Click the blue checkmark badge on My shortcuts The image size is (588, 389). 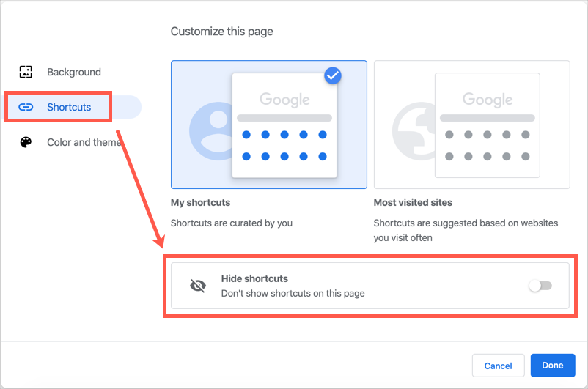pyautogui.click(x=333, y=75)
